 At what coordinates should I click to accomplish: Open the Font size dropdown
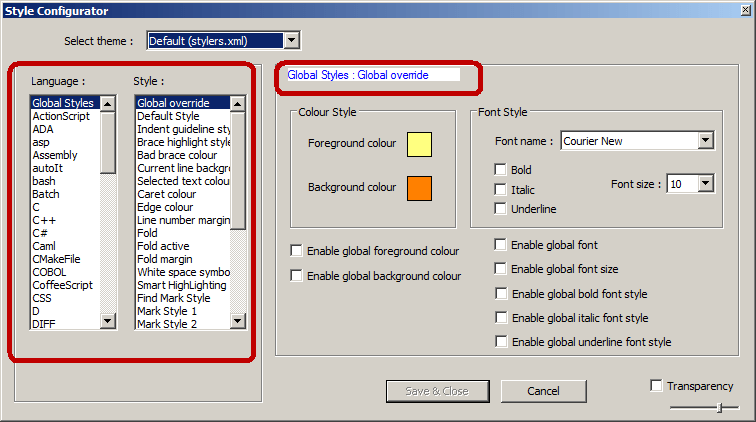(x=705, y=183)
